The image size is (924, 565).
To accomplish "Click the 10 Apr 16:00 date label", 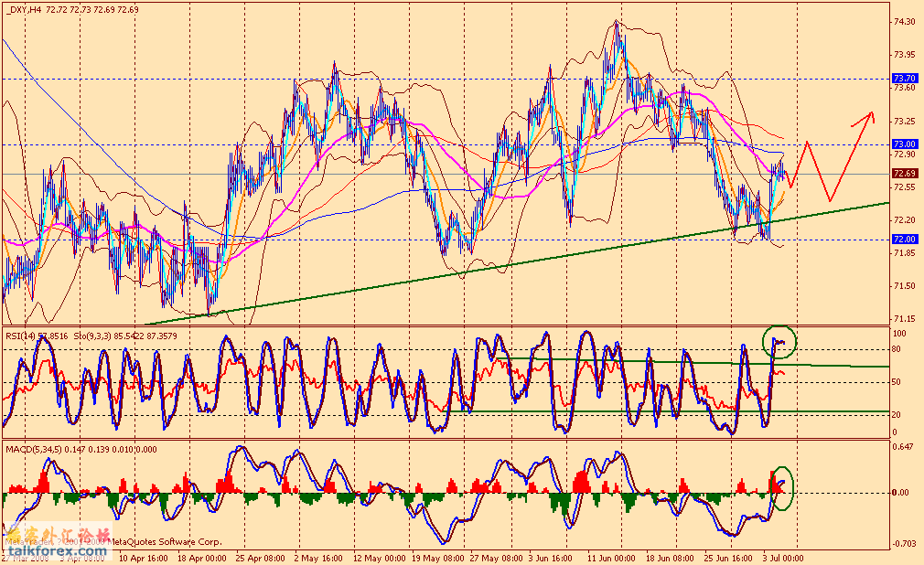I will [x=144, y=558].
